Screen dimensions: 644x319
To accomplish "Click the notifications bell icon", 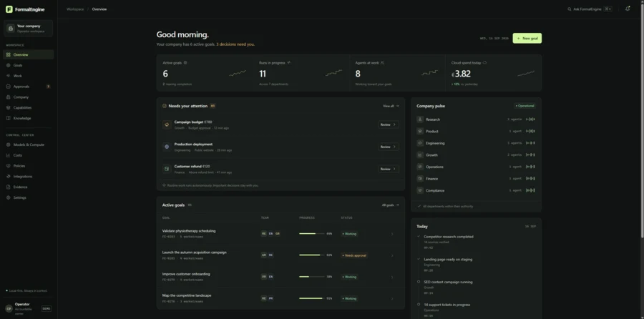I will (x=628, y=9).
